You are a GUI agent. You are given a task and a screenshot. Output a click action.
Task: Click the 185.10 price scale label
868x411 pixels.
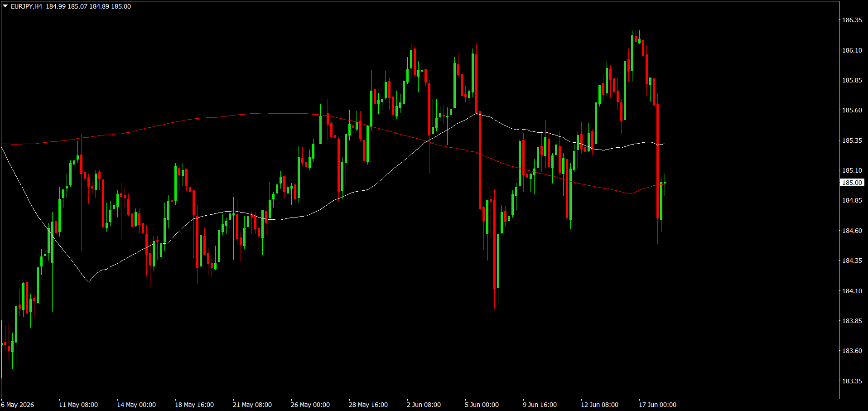[852, 170]
